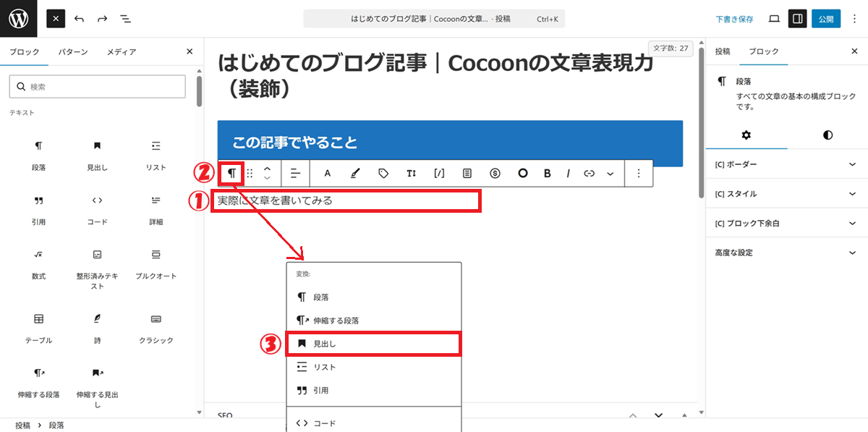This screenshot has height=432, width=868.
Task: Select 見出し in the transform menu
Action: [x=373, y=344]
